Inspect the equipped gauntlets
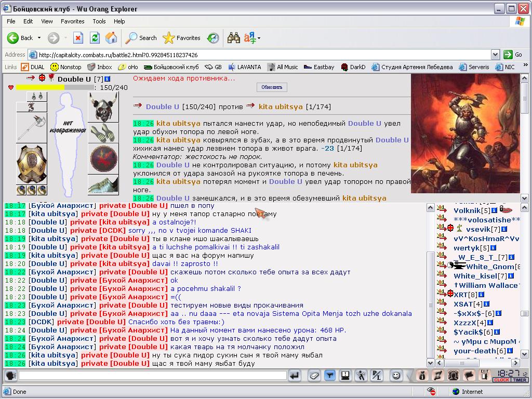 (x=103, y=132)
